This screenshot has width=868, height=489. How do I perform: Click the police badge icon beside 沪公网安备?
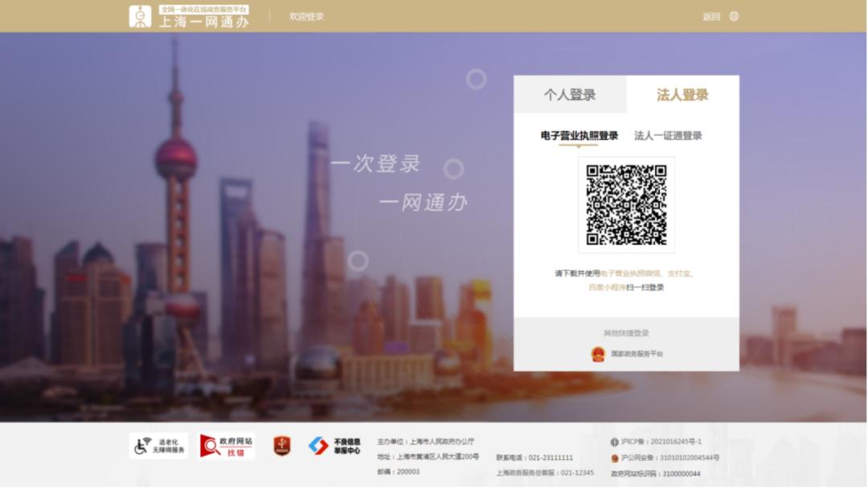pos(615,458)
